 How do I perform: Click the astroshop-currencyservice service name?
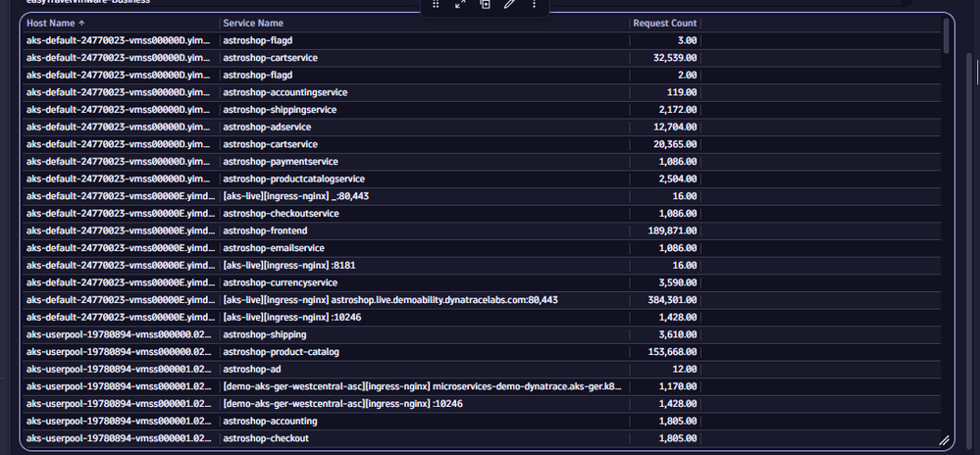click(280, 282)
